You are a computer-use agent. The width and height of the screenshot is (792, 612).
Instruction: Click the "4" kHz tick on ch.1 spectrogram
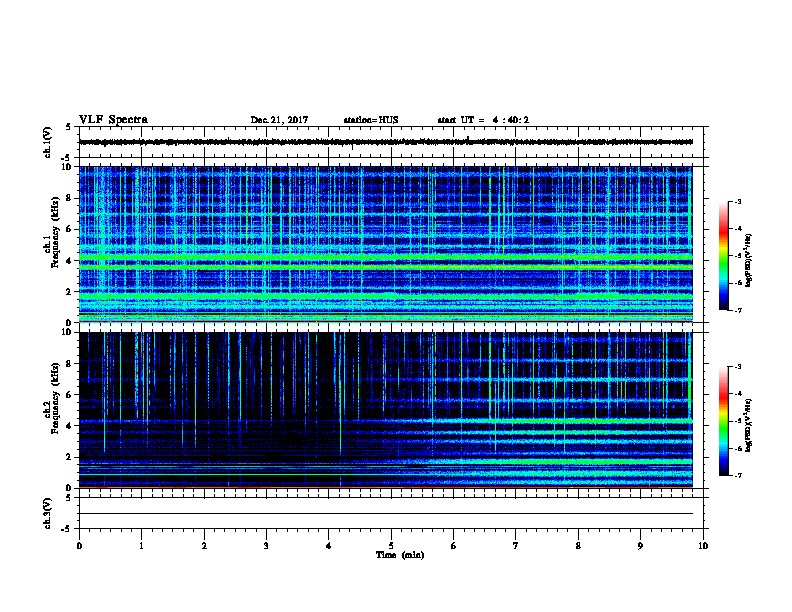[x=69, y=261]
